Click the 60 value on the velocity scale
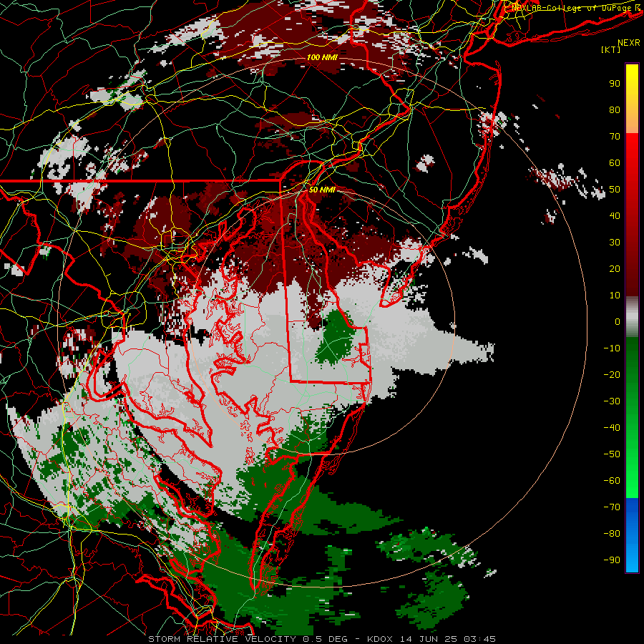Image resolution: width=644 pixels, height=644 pixels. 615,162
